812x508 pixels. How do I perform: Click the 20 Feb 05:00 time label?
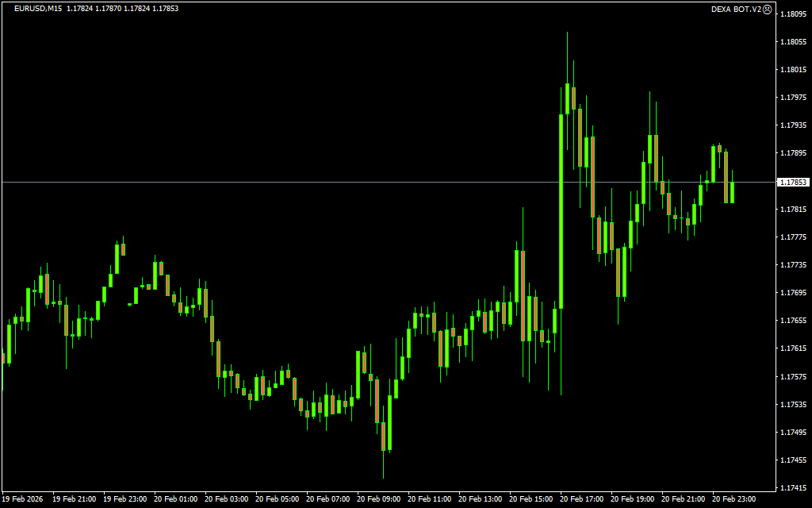pos(277,499)
